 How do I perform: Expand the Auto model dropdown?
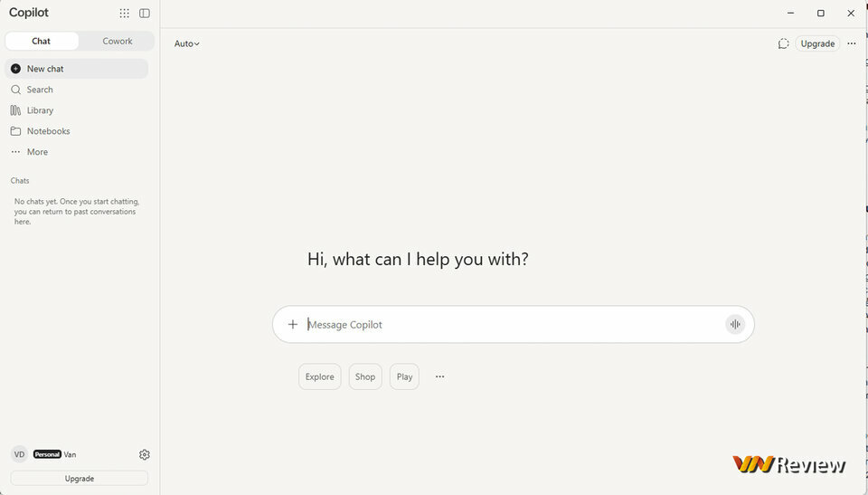[x=186, y=43]
